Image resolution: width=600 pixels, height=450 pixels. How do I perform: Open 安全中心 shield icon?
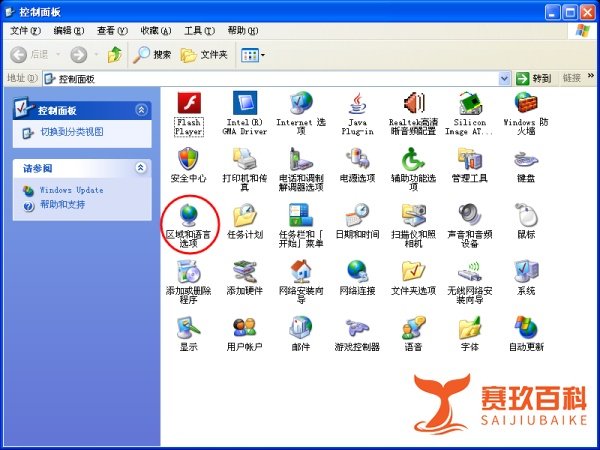point(189,165)
